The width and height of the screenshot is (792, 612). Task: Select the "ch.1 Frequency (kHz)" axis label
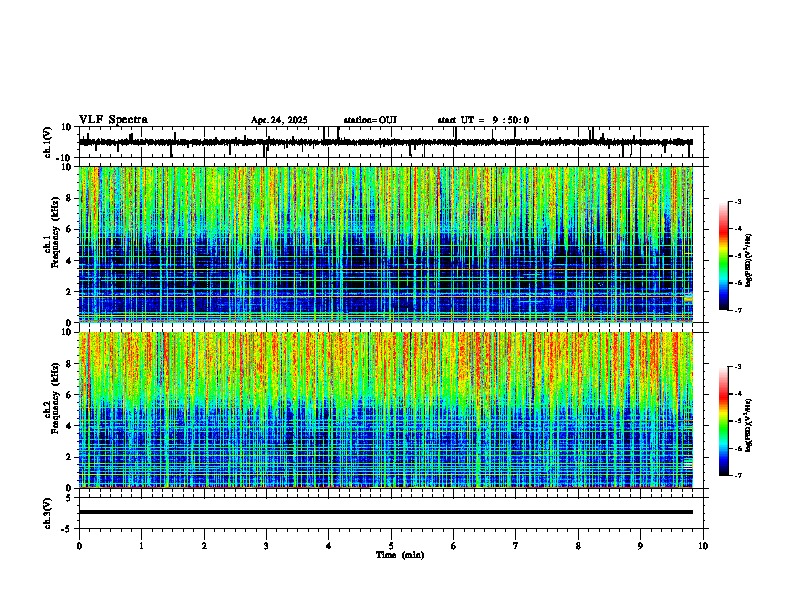(x=51, y=233)
